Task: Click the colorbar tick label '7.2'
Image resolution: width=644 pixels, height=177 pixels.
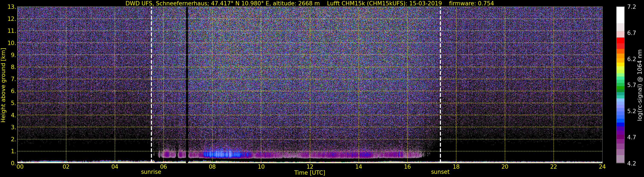Action: click(631, 7)
